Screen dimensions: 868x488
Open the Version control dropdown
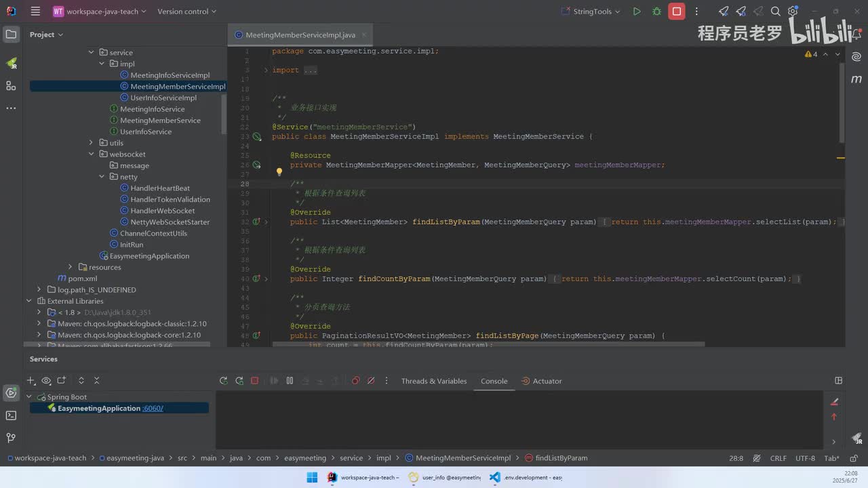pos(186,12)
